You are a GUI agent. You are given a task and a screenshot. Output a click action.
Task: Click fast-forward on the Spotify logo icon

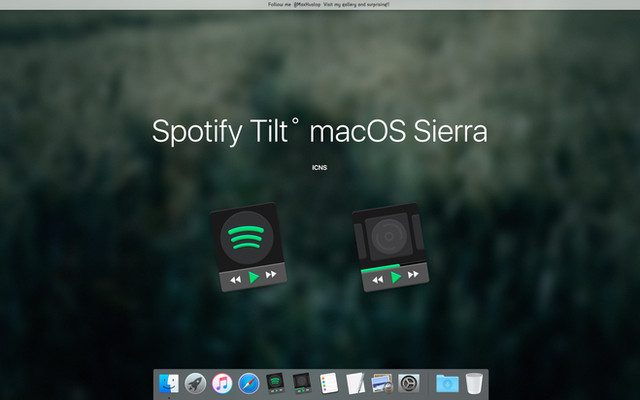(271, 275)
